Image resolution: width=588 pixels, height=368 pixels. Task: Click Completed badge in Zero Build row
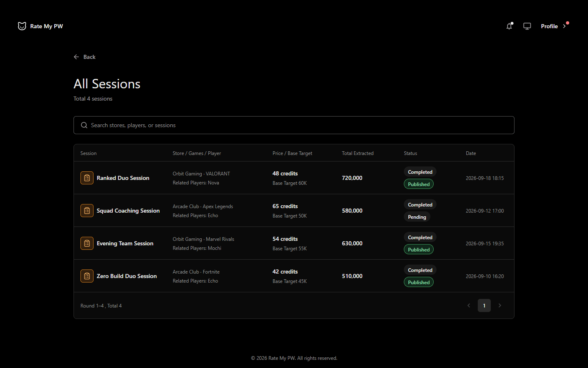(x=420, y=270)
